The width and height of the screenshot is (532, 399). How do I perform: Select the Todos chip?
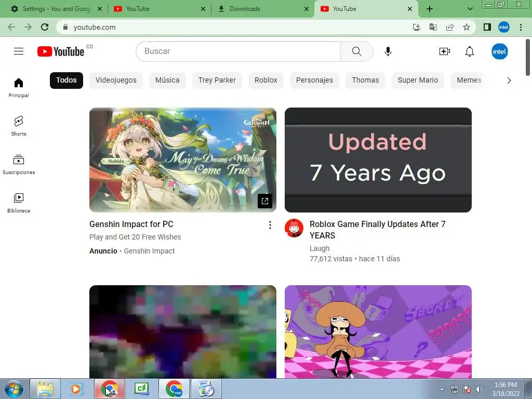[x=66, y=81]
